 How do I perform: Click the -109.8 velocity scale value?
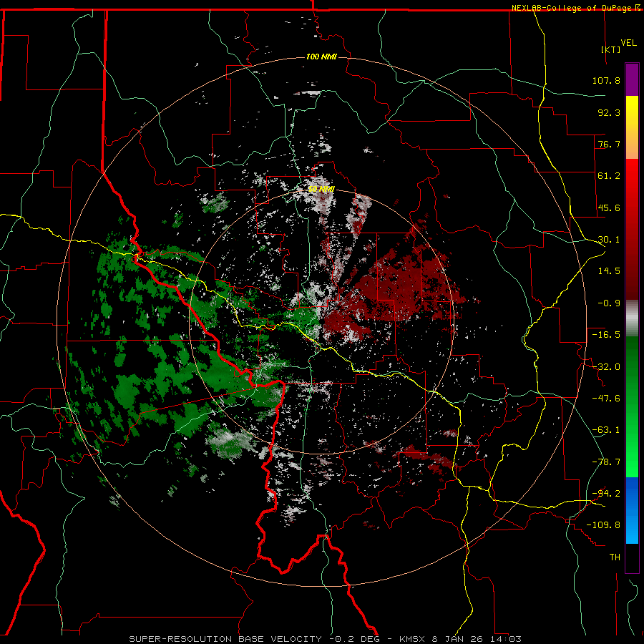[x=603, y=525]
